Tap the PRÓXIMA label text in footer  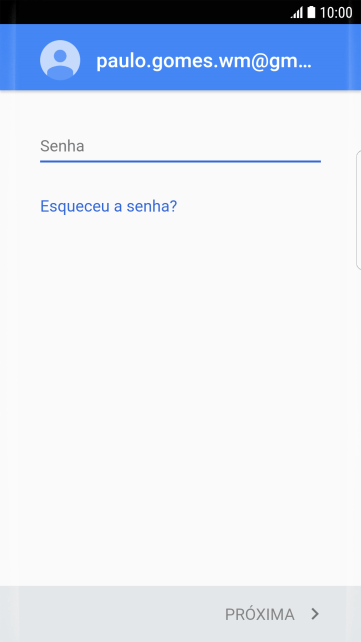pos(259,614)
